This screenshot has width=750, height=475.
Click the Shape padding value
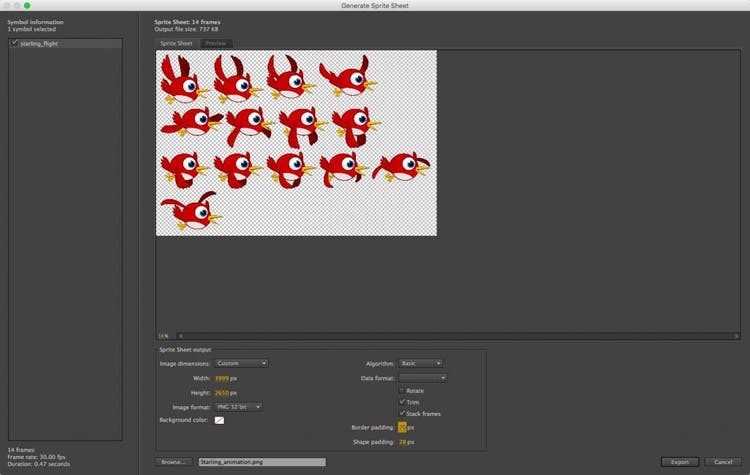coord(403,441)
